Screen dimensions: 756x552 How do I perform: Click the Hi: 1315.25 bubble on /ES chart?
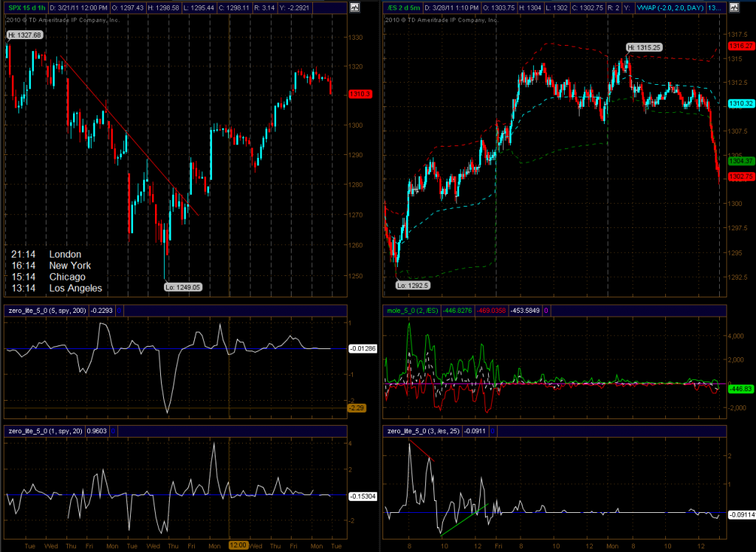click(643, 47)
